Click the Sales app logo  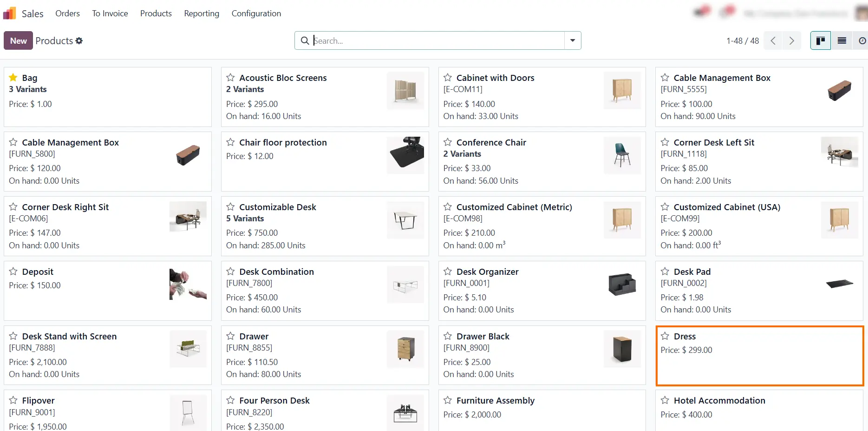(9, 13)
